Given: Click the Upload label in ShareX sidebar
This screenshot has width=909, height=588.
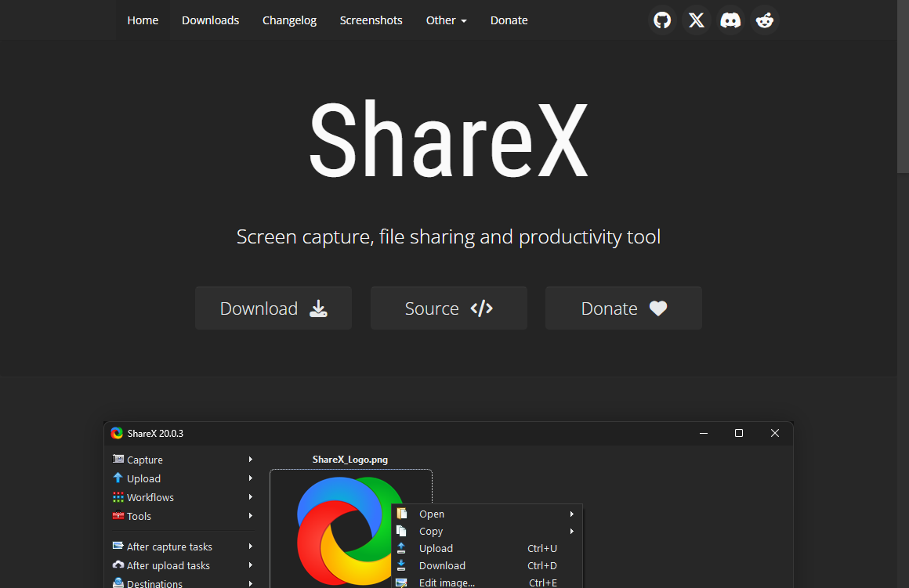Looking at the screenshot, I should (143, 479).
